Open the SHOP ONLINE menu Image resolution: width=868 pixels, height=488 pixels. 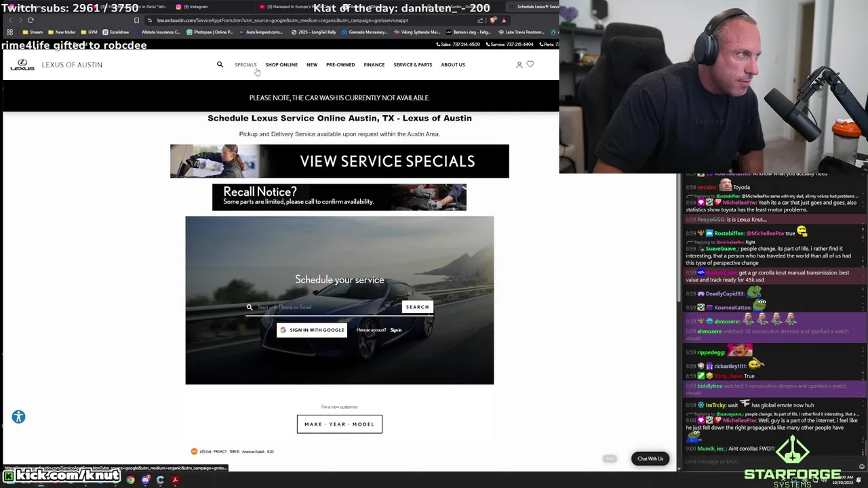281,64
